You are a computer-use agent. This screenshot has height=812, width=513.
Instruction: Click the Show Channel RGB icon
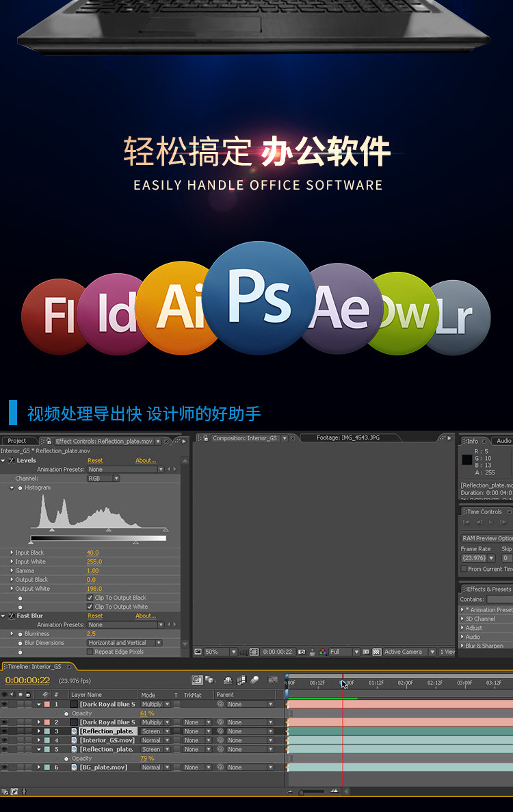click(x=323, y=652)
